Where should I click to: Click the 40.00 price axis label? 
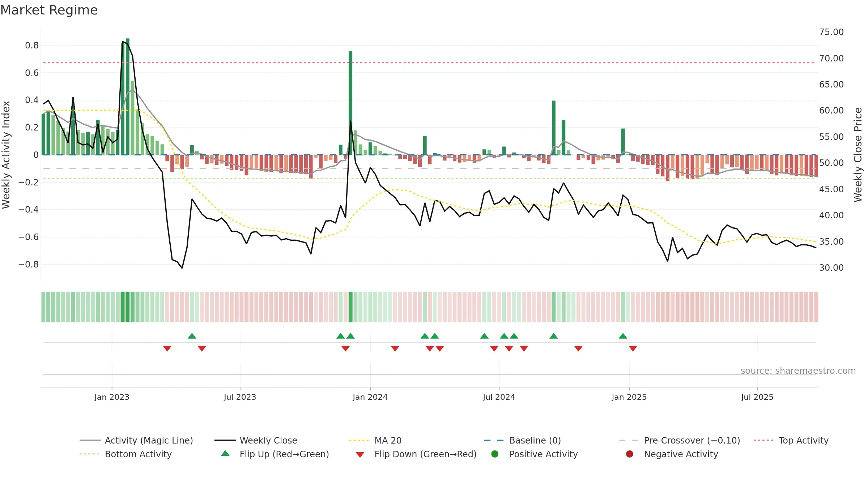click(x=831, y=215)
